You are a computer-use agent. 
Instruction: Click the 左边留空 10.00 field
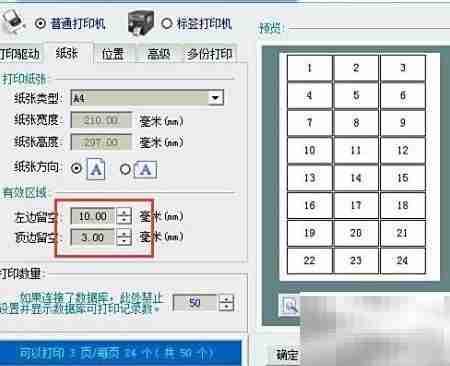[x=93, y=216]
